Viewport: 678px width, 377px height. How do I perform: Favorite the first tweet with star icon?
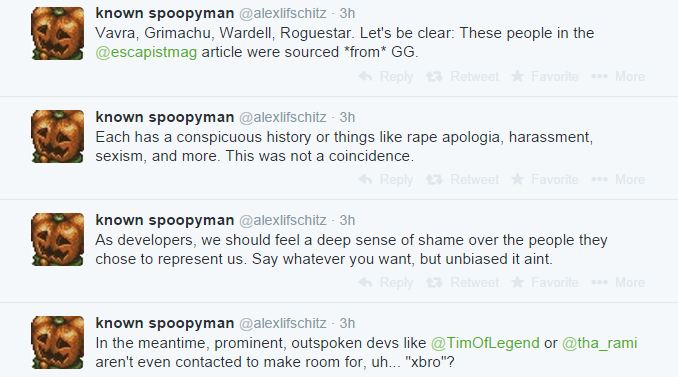tap(545, 77)
